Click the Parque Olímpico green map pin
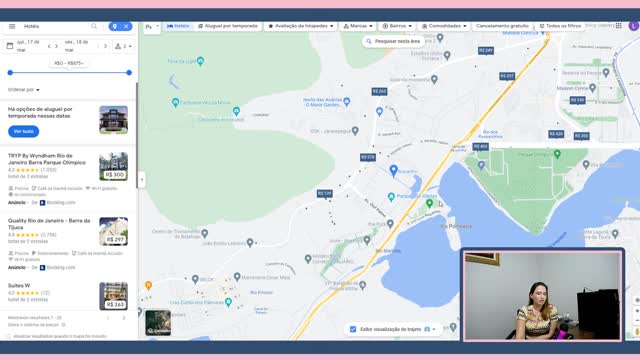This screenshot has width=640, height=360. pyautogui.click(x=557, y=154)
